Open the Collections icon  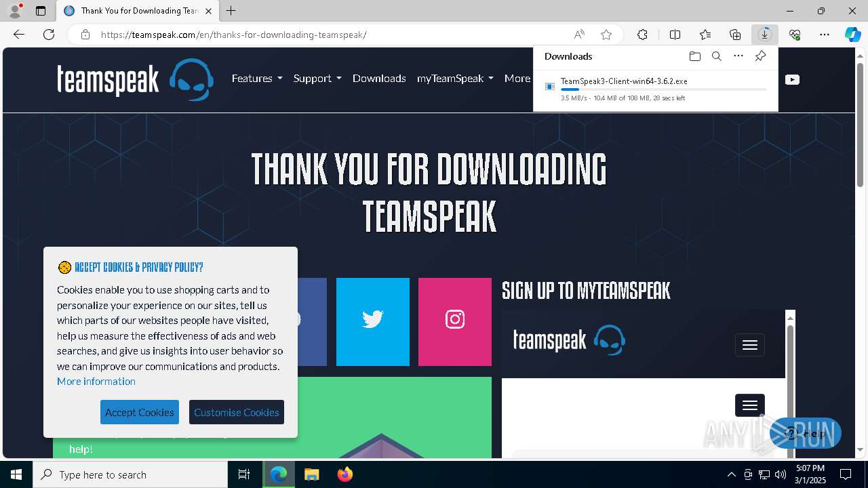pyautogui.click(x=735, y=35)
